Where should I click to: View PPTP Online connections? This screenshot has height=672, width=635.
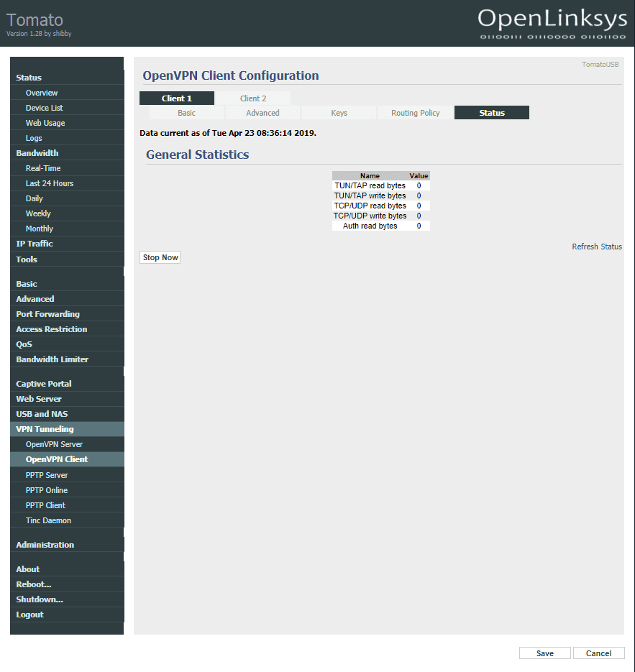tap(45, 489)
